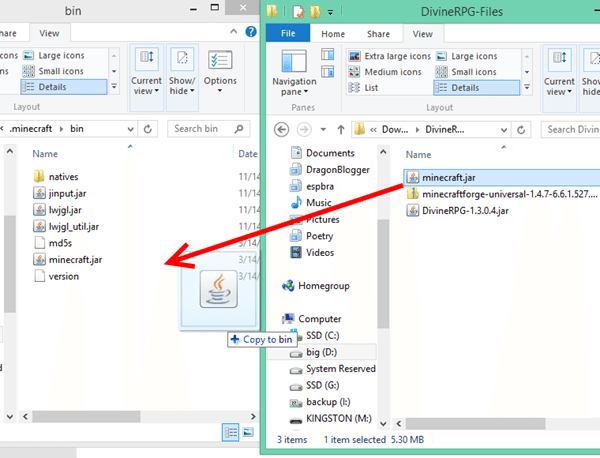Collapse ribbon in bin window

click(x=233, y=32)
